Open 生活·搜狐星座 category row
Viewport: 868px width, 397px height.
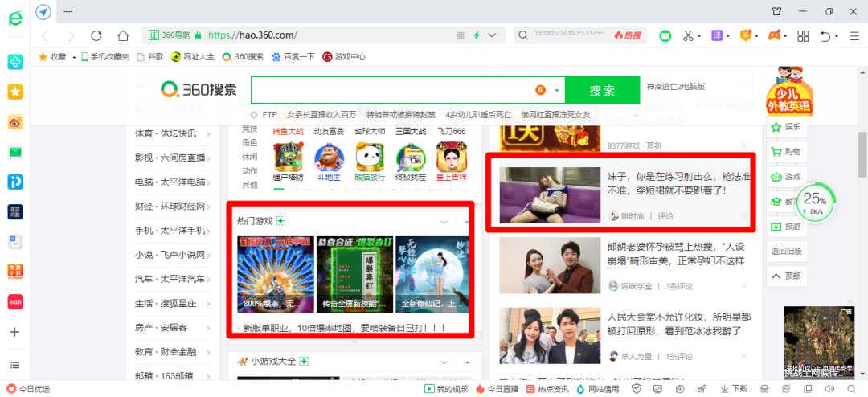[172, 304]
